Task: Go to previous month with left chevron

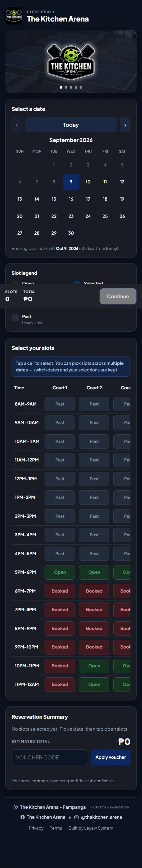Action: pyautogui.click(x=17, y=125)
